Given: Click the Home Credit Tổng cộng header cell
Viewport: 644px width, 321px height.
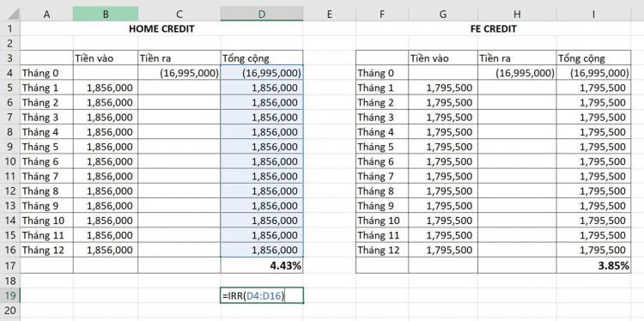Looking at the screenshot, I should pyautogui.click(x=262, y=58).
